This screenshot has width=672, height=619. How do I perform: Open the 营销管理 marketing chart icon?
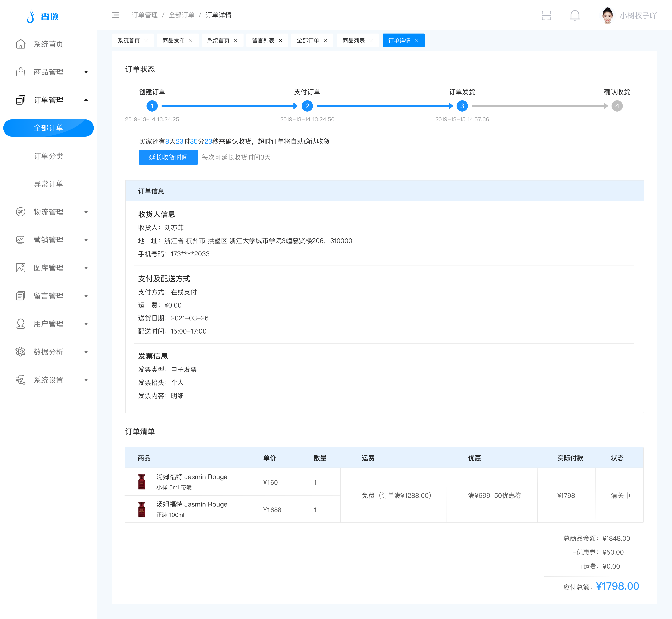click(x=21, y=240)
